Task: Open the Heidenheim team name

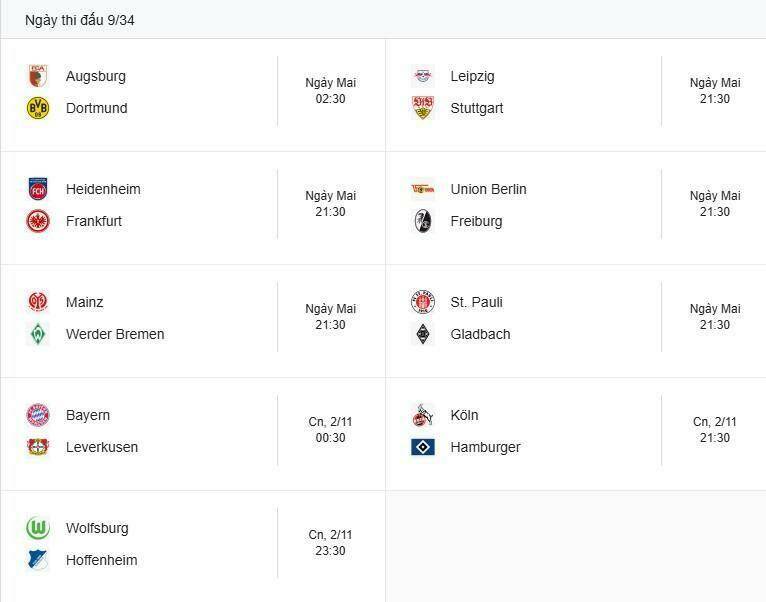Action: pos(103,189)
